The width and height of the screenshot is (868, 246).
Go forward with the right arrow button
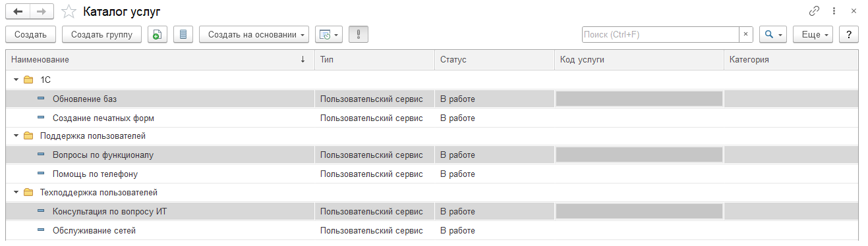[x=42, y=11]
